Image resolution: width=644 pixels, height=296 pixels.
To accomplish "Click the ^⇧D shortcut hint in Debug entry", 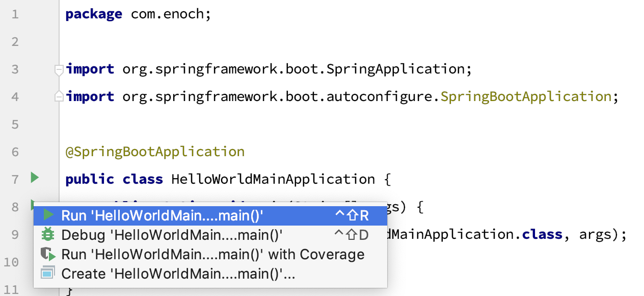I will click(x=352, y=235).
